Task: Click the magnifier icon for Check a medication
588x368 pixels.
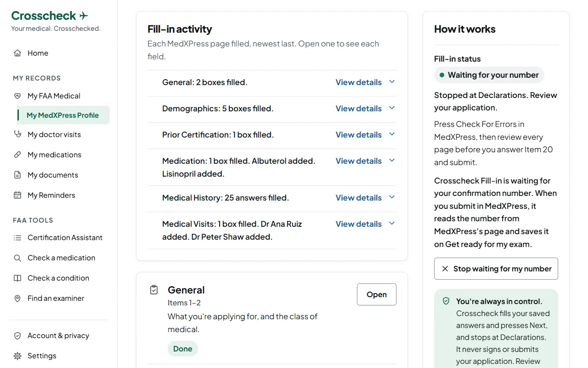Action: 17,258
